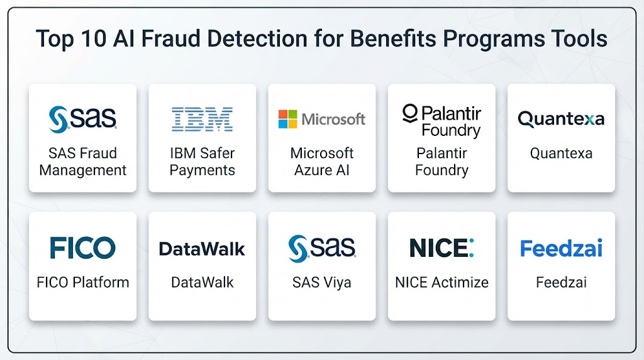Click the blue Feedzai logo
Screen dimensions: 644x360
(561, 248)
